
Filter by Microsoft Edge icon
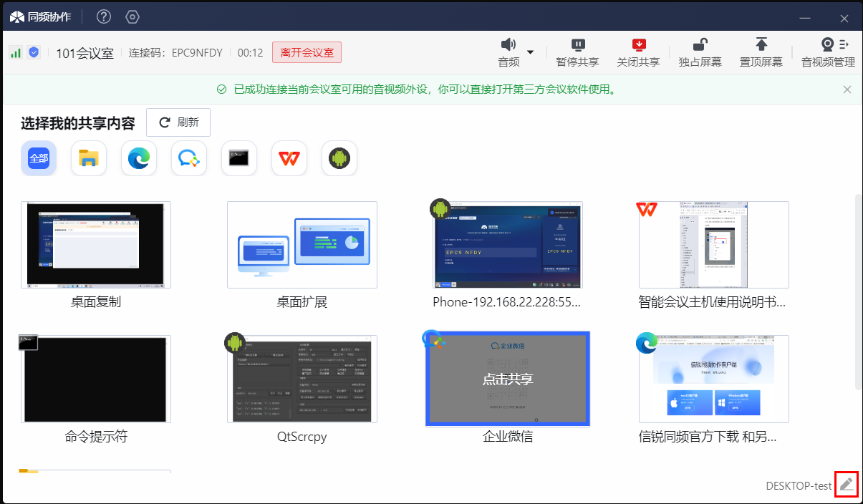point(139,158)
